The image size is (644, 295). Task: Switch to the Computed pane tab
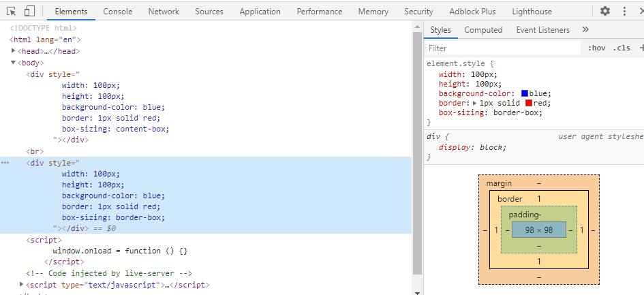483,29
